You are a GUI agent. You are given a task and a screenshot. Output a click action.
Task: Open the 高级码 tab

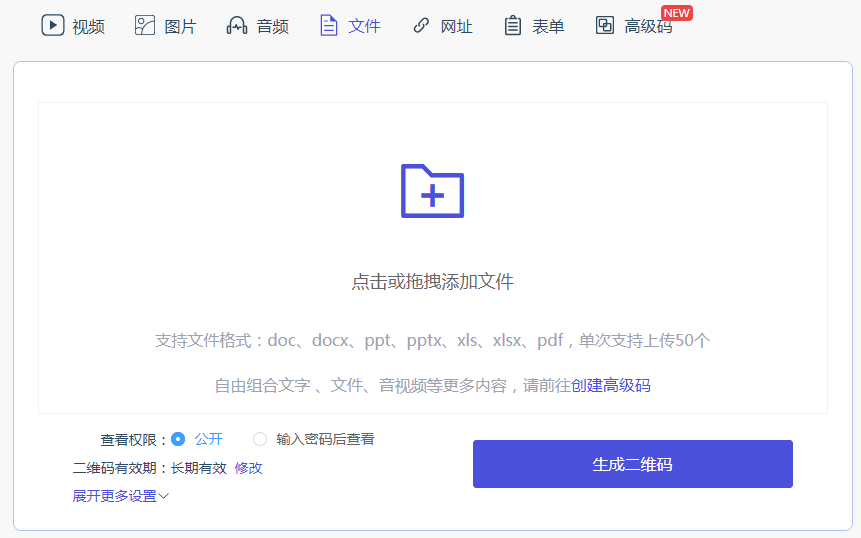pyautogui.click(x=634, y=26)
